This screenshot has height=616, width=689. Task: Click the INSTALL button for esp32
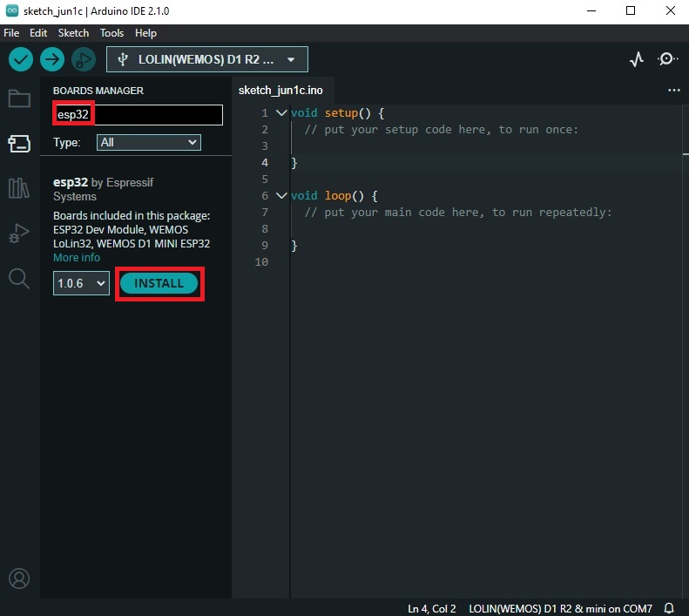(159, 283)
